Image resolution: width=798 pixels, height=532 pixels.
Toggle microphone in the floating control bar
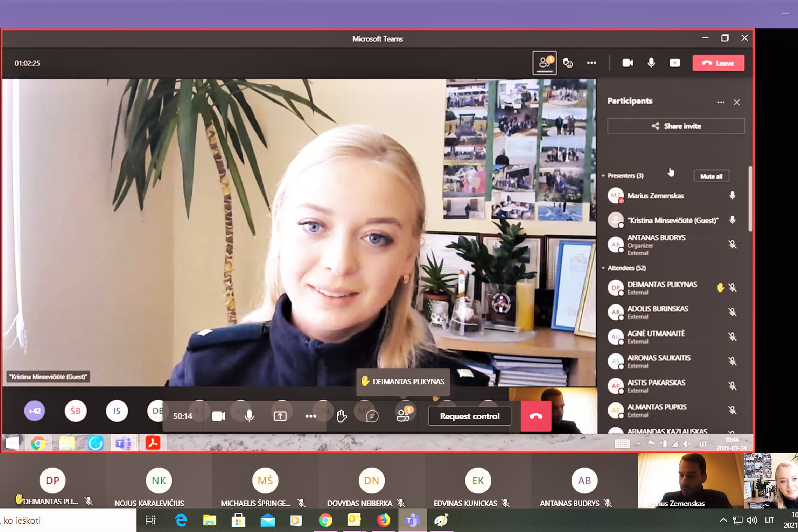(249, 416)
